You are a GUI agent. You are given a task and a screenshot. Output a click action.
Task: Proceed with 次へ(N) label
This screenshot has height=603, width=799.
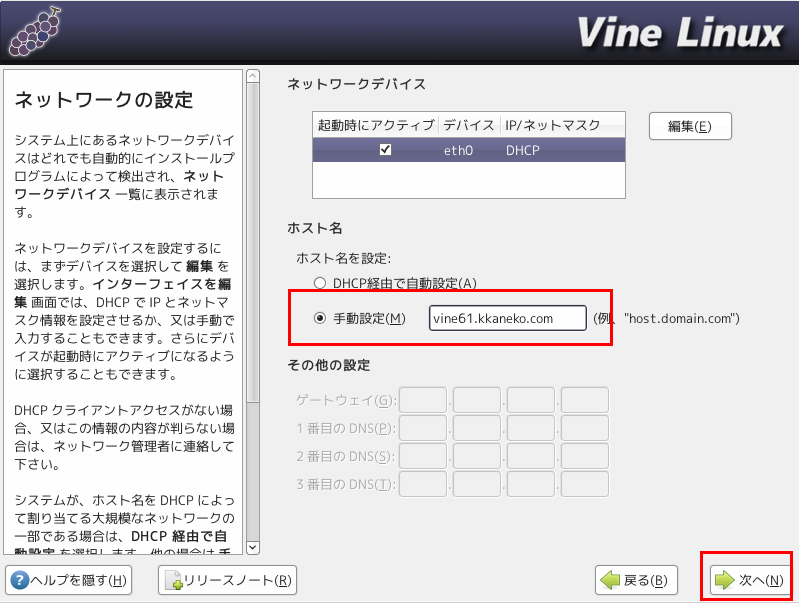761,580
